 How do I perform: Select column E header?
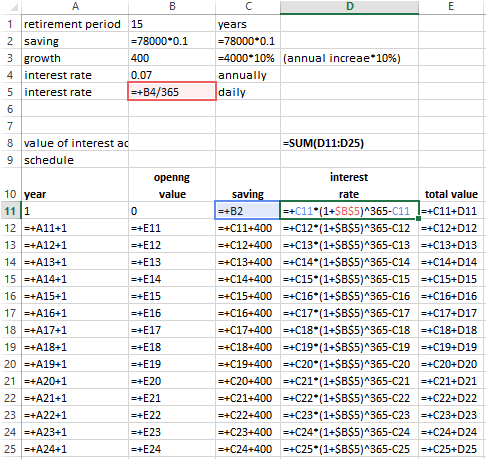pos(451,7)
